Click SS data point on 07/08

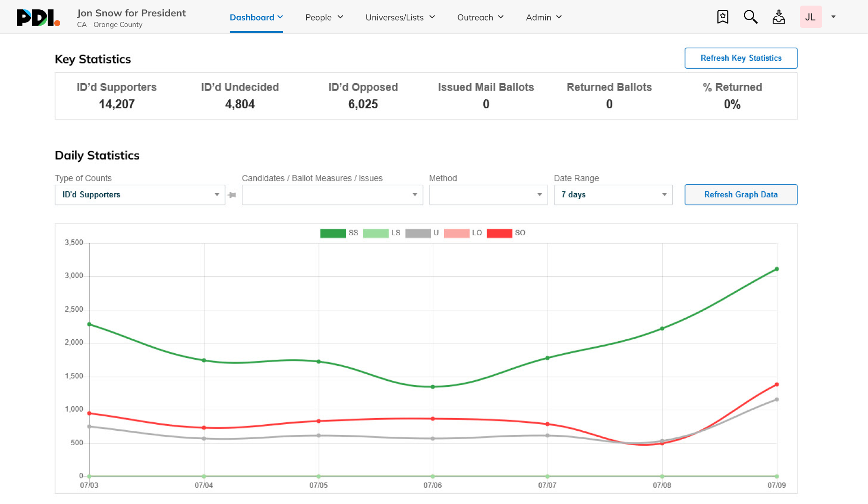click(x=662, y=329)
